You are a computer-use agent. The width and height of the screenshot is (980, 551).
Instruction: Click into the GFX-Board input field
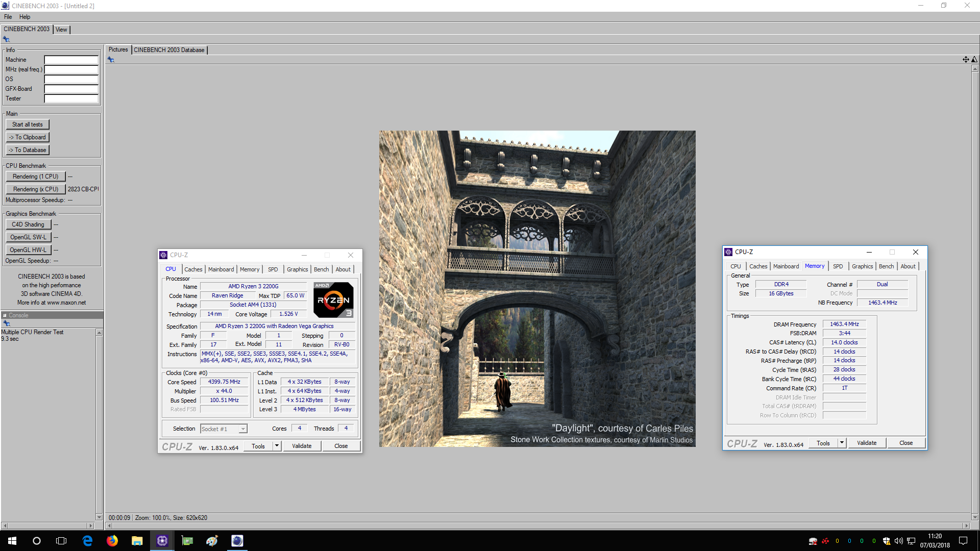71,89
